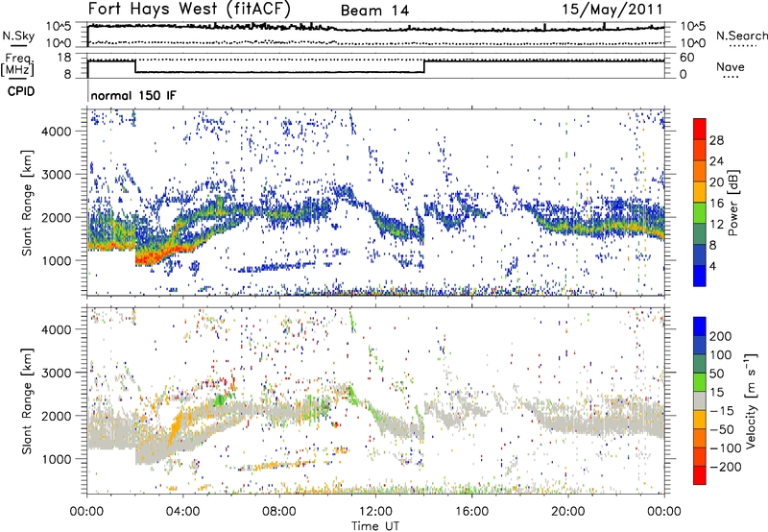Click the '-200' velocity scale value
The image size is (768, 532).
pos(725,467)
